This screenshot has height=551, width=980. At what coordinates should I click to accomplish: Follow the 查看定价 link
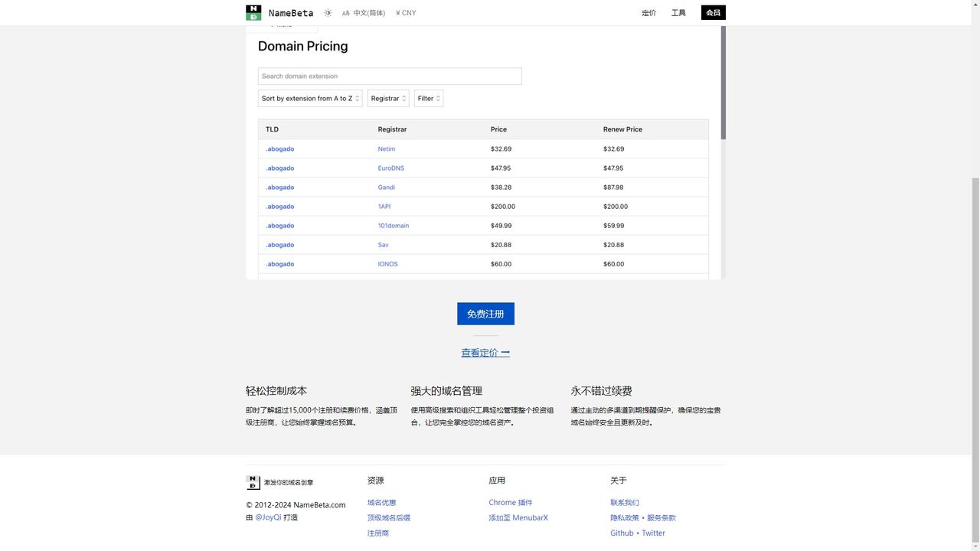point(485,353)
